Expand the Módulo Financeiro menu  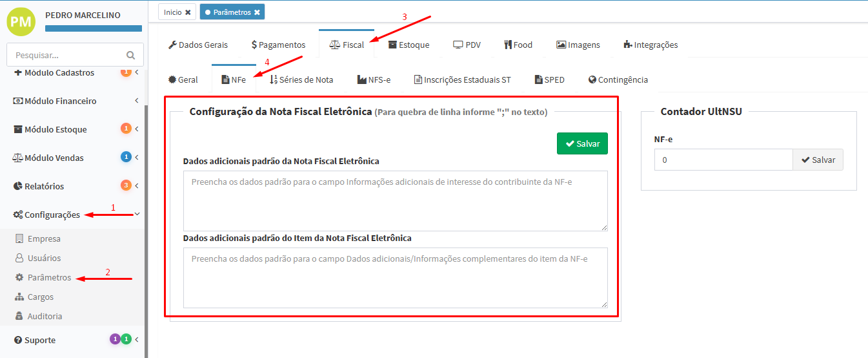point(60,101)
